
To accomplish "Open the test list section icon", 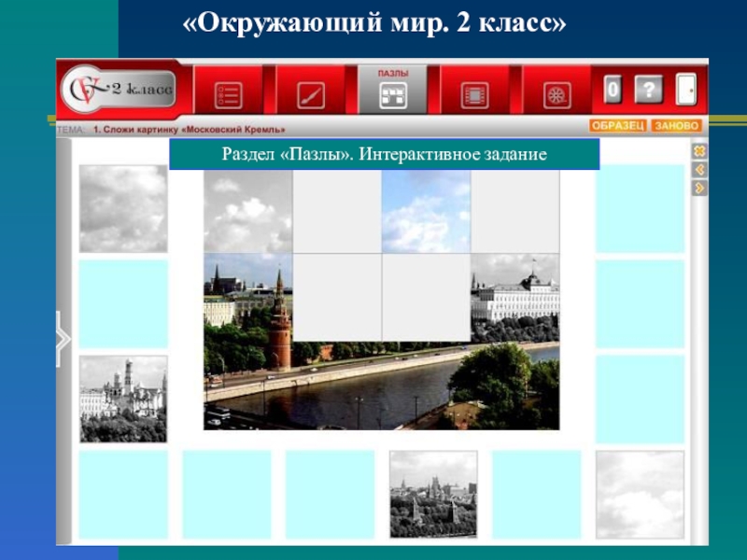I will tap(228, 95).
